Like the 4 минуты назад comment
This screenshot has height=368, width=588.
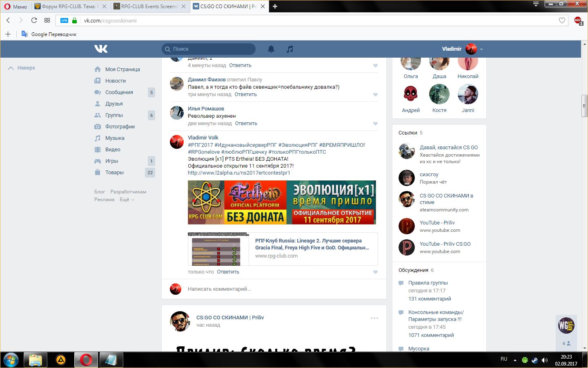[x=375, y=65]
